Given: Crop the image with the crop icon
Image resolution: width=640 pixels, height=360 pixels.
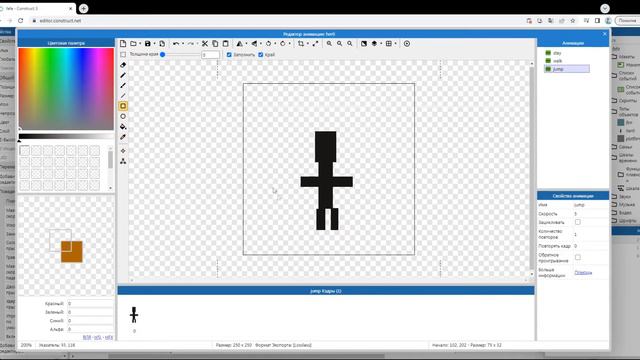Looking at the screenshot, I should 301,43.
